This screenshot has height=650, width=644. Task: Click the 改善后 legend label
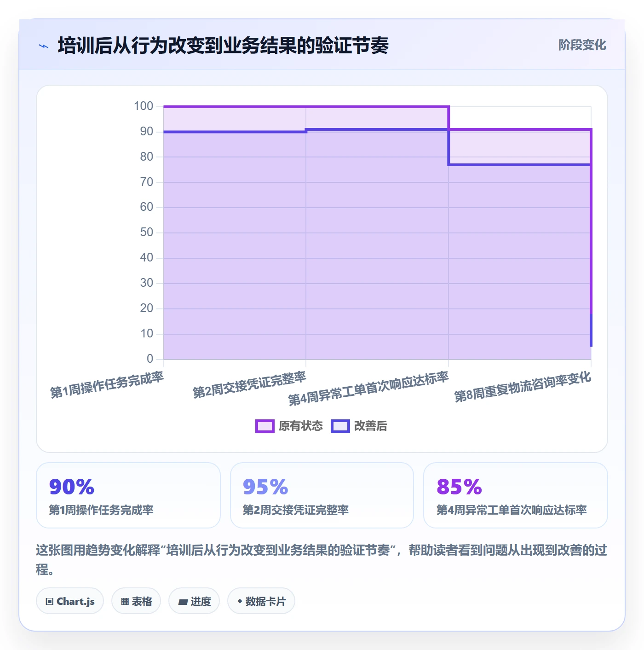(x=371, y=426)
